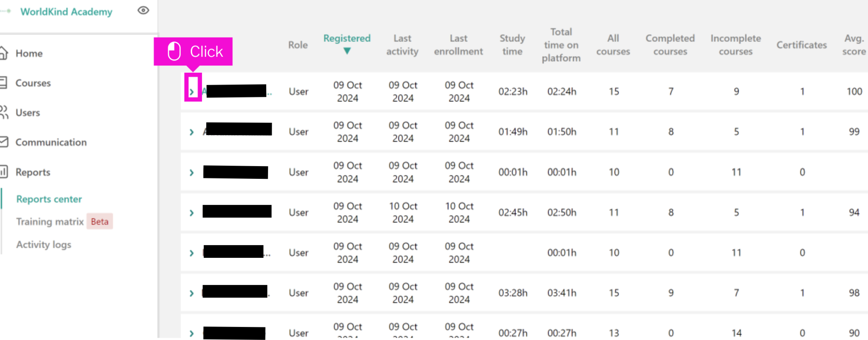Click the Users people icon
The height and width of the screenshot is (340, 868).
coord(4,112)
